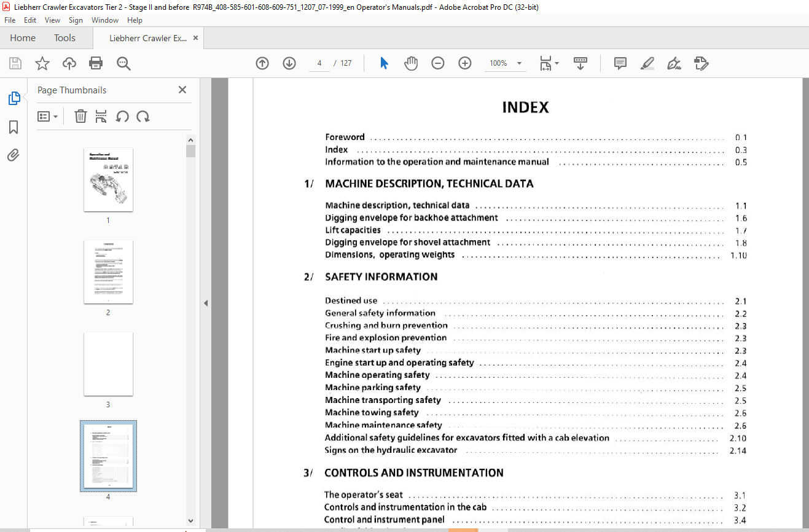This screenshot has height=532, width=809.
Task: Click thumbnails panel scroll up arrow
Action: coord(190,140)
